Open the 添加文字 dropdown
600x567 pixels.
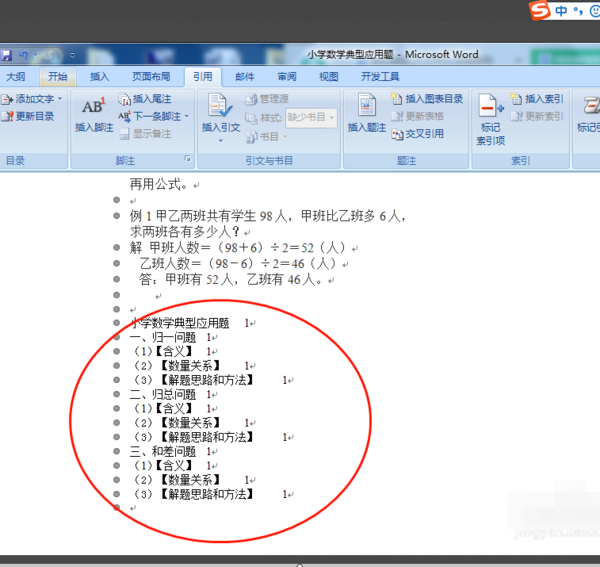coord(31,99)
